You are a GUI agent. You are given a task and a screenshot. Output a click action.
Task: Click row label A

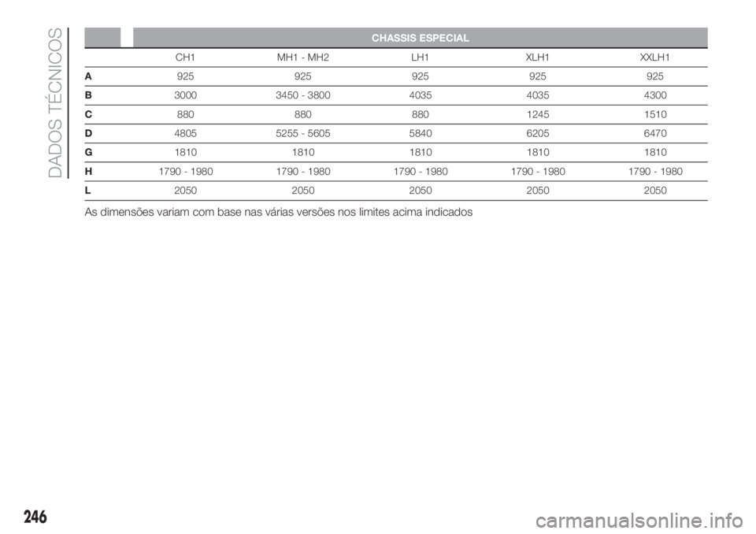tap(88, 76)
